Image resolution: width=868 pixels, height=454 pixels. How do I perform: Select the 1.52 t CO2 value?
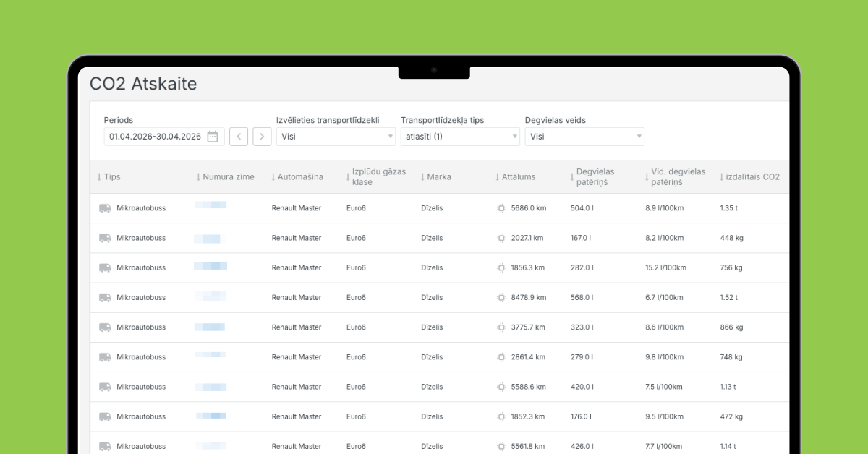[x=728, y=298]
